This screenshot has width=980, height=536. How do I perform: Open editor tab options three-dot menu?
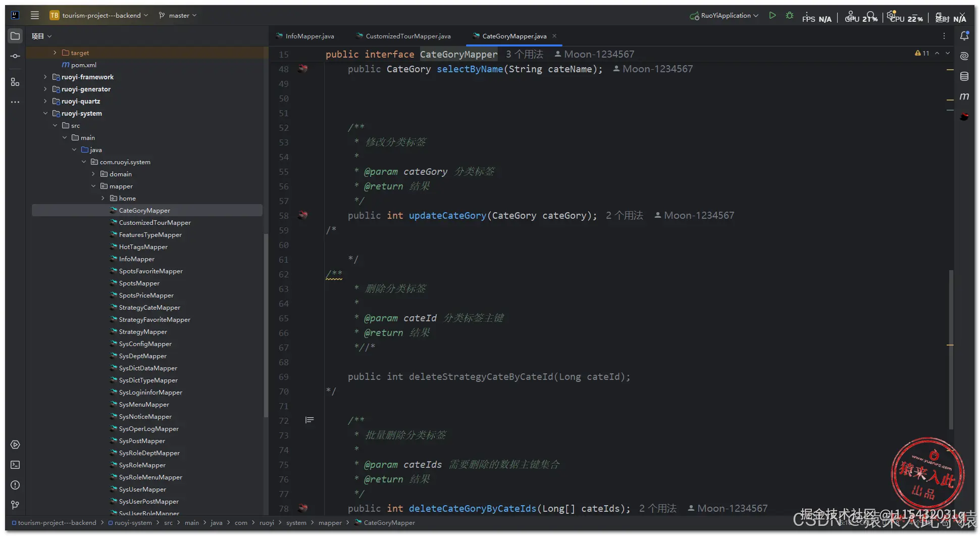click(x=944, y=36)
